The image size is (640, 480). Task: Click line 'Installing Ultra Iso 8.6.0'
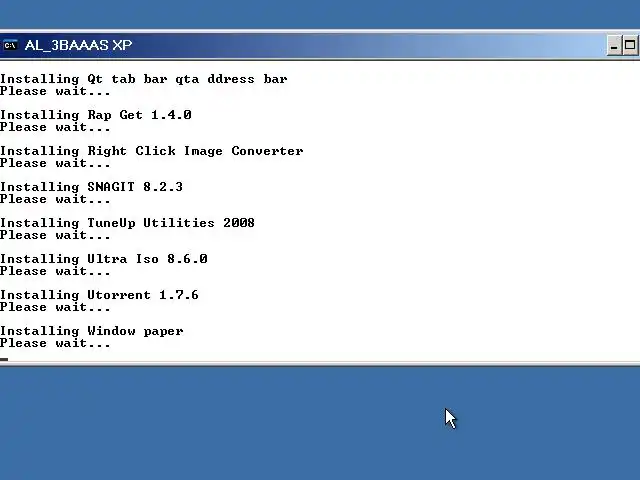tap(104, 258)
